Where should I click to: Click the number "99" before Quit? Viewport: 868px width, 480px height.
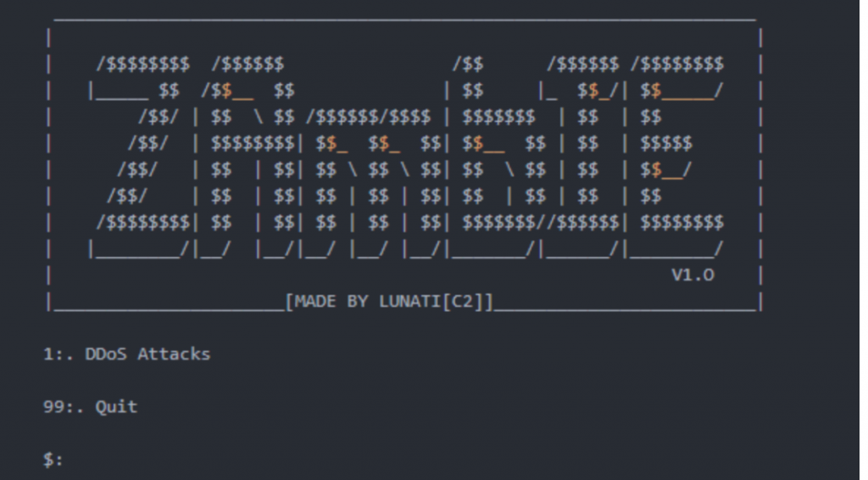(53, 406)
